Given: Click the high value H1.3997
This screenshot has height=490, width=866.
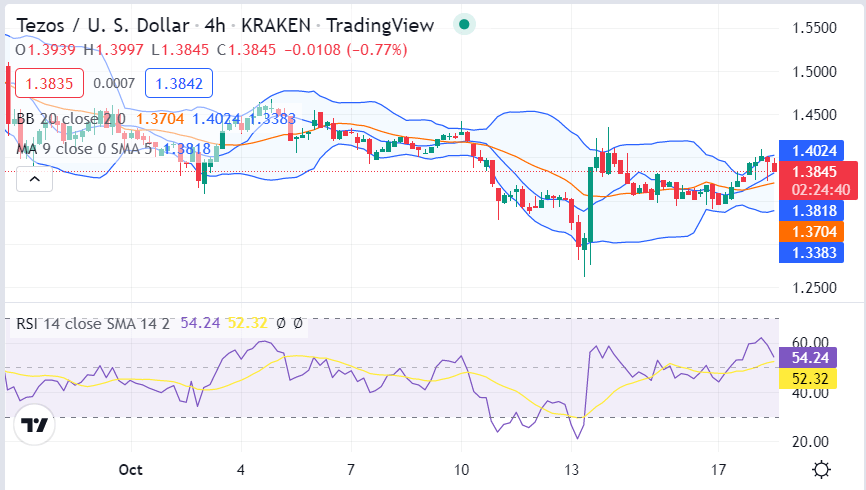Looking at the screenshot, I should click(113, 50).
